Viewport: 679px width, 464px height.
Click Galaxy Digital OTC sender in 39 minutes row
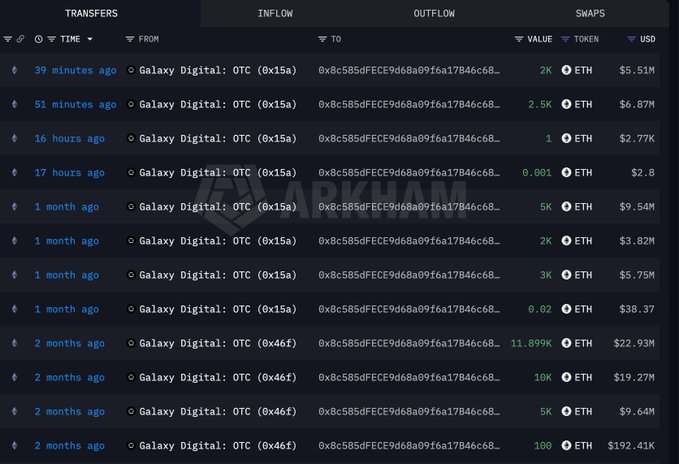(x=218, y=70)
